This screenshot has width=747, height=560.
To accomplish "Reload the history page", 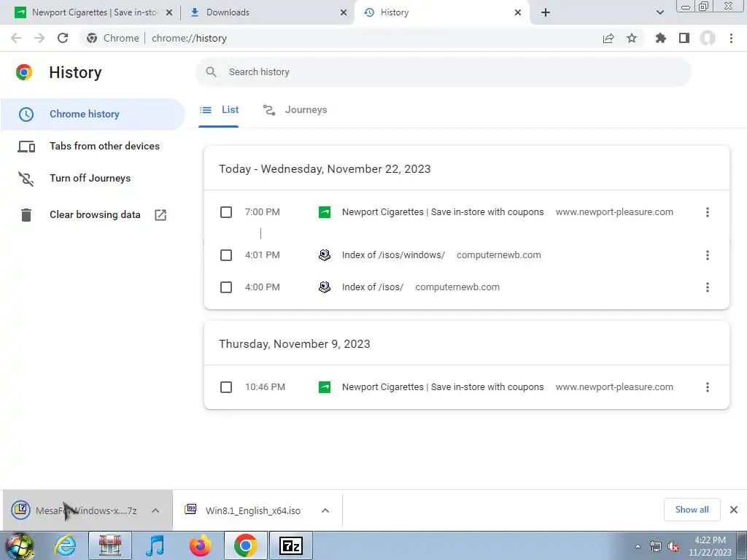I will pyautogui.click(x=63, y=38).
